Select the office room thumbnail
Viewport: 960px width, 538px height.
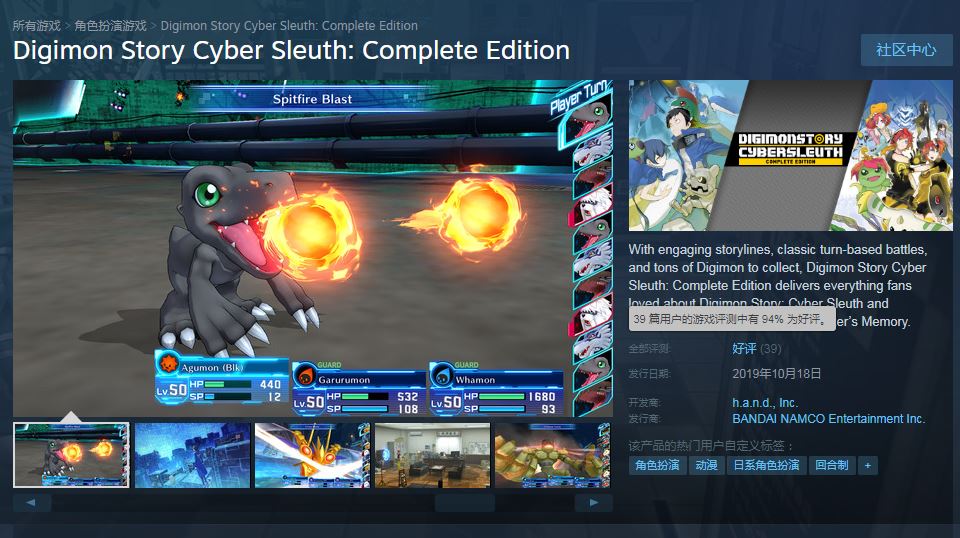point(432,455)
